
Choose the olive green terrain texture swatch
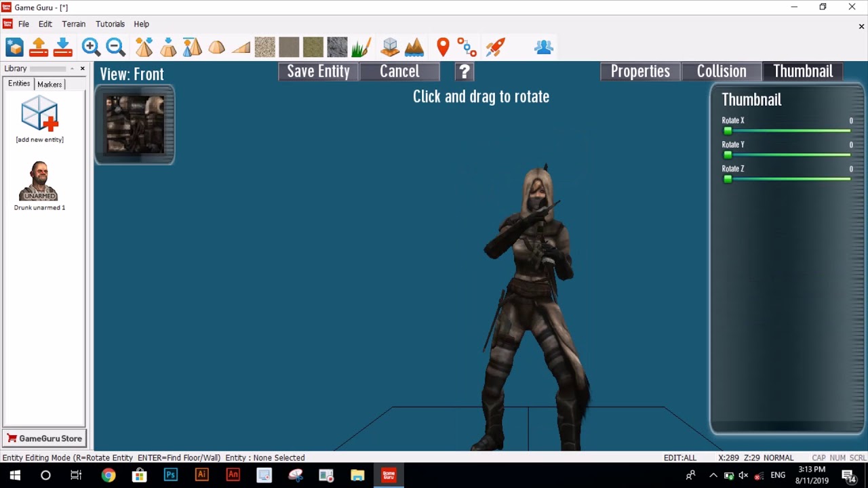[x=313, y=47]
